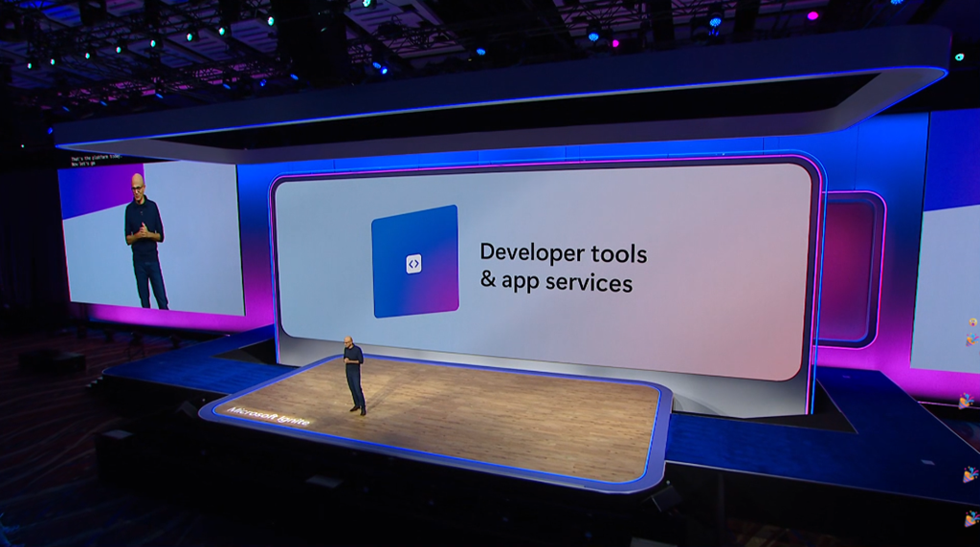Click the astonished face reaction emoji
Image resolution: width=980 pixels, height=547 pixels.
[972, 323]
